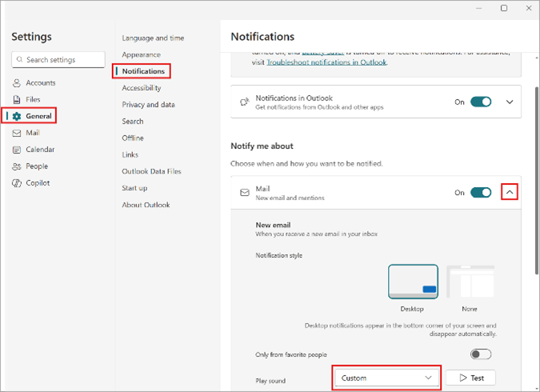This screenshot has height=392, width=540.
Task: Click the search magnifier icon
Action: tap(20, 59)
